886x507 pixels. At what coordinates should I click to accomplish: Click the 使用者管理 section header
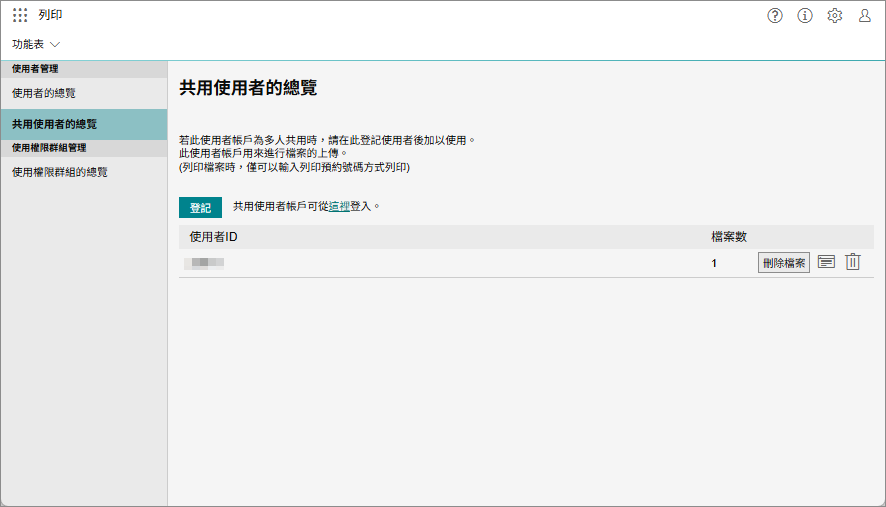[x=35, y=69]
